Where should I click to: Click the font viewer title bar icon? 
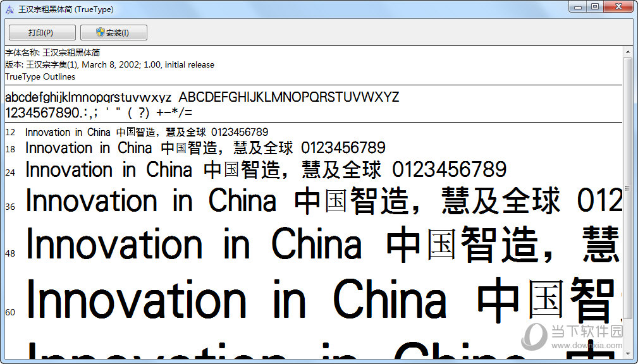(x=9, y=9)
